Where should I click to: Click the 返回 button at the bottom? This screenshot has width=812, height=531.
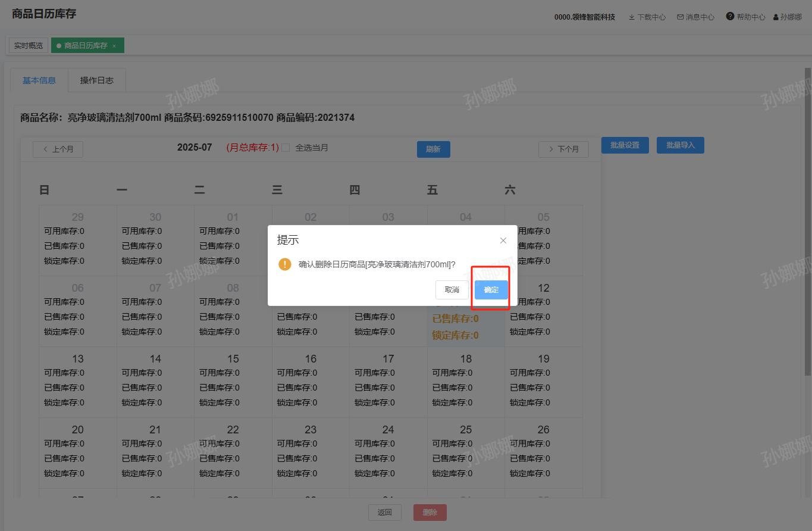tap(385, 513)
